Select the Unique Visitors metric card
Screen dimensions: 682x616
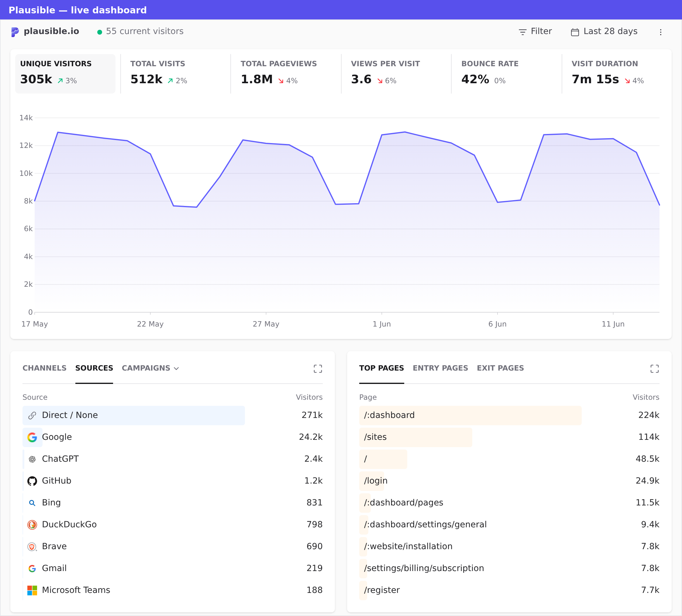pyautogui.click(x=65, y=74)
